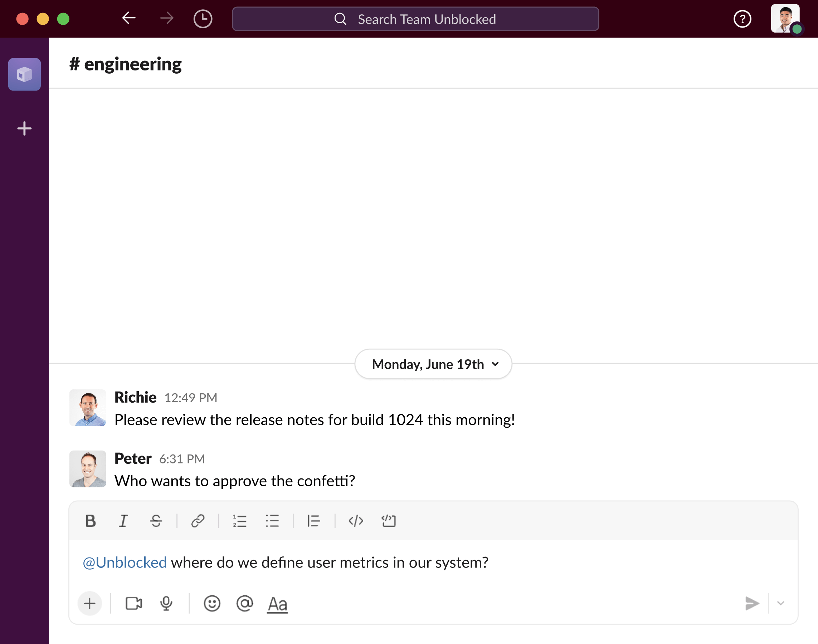Screen dimensions: 818x644
Task: Start a numbered ordered list
Action: tap(240, 521)
